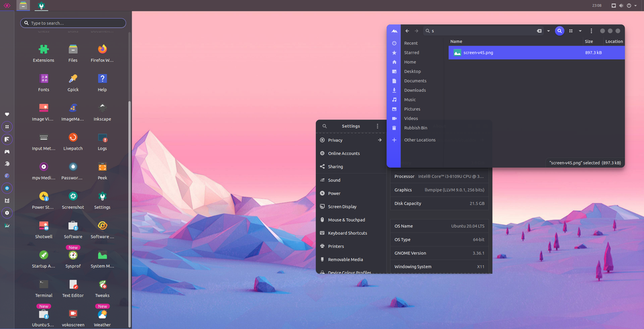The height and width of the screenshot is (329, 644).
Task: Open Sharing in Settings
Action: tap(351, 167)
